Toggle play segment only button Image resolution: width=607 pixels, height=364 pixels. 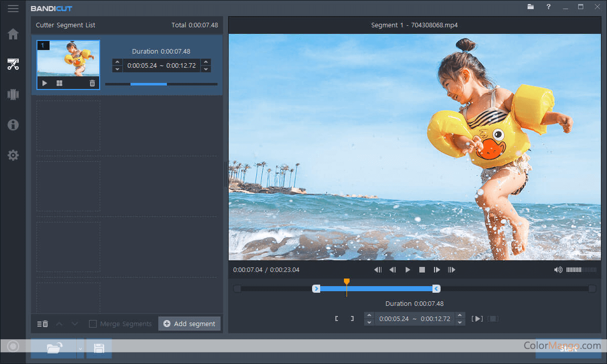(477, 318)
